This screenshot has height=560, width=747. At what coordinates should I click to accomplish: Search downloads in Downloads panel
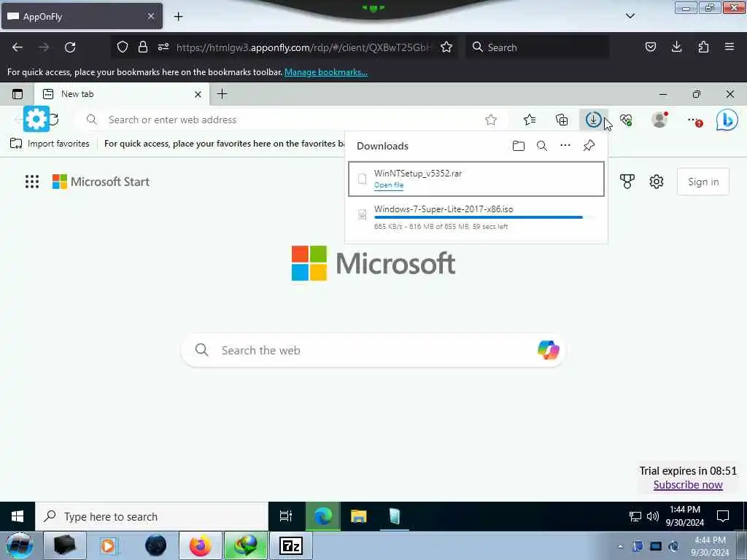click(542, 146)
